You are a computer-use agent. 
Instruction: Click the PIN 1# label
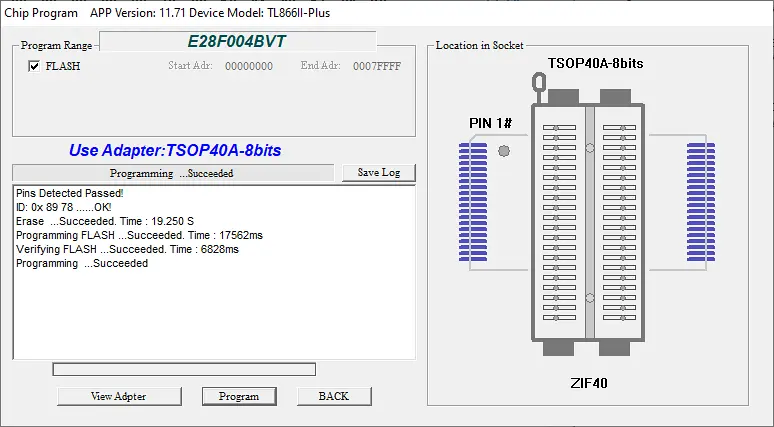click(491, 123)
